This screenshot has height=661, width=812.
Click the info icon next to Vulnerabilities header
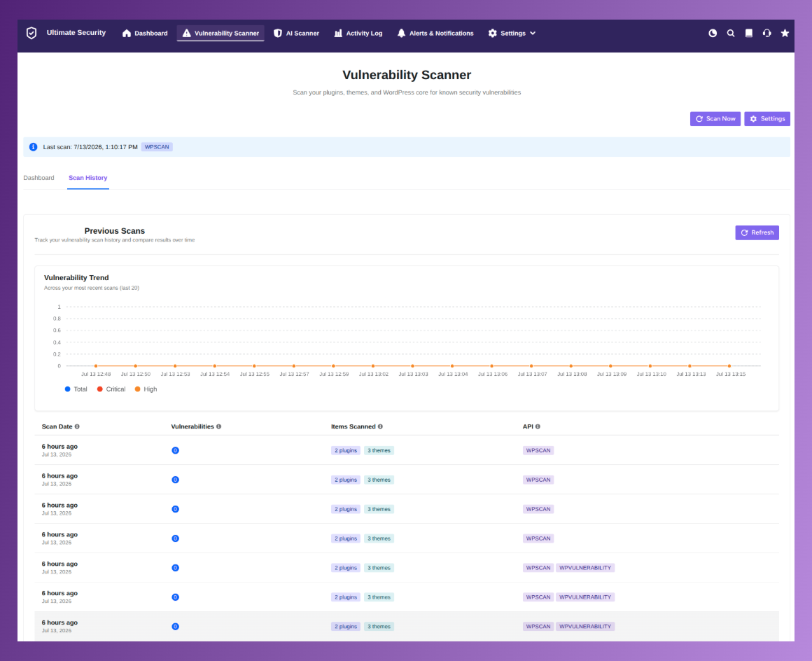point(218,427)
